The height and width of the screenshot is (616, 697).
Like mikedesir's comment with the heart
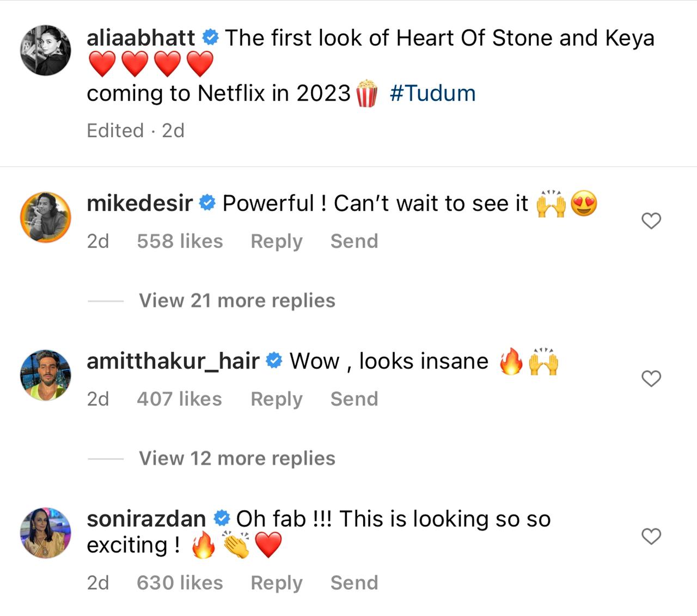pyautogui.click(x=651, y=221)
